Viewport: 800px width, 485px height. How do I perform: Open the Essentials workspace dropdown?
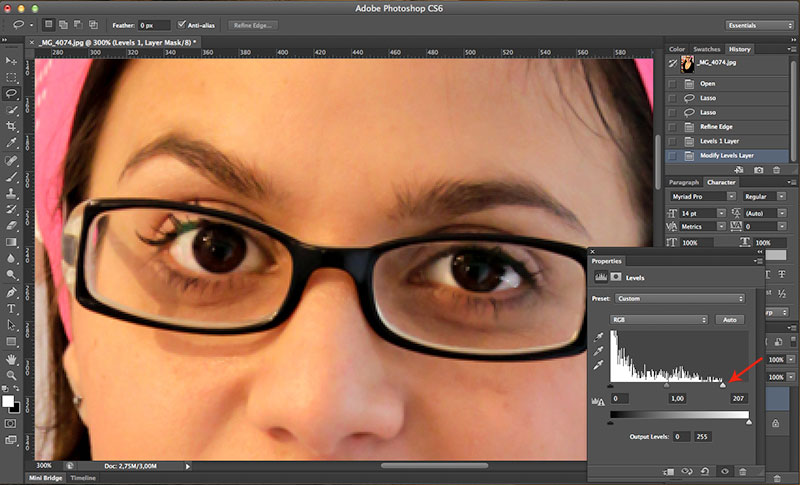759,23
